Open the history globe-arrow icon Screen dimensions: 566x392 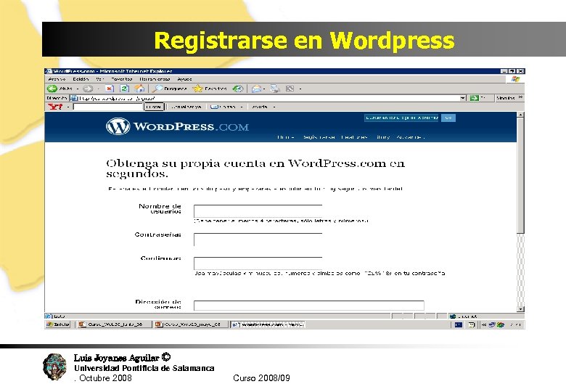click(x=237, y=89)
